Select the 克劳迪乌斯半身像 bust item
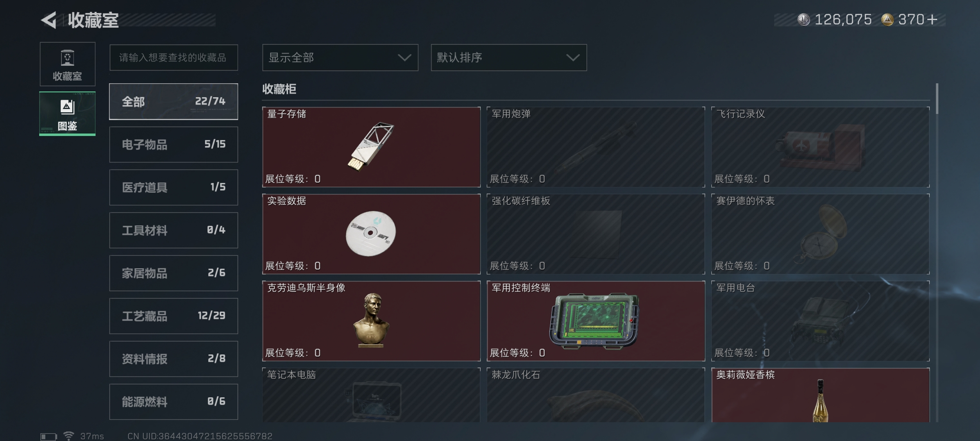980x441 pixels. (371, 321)
